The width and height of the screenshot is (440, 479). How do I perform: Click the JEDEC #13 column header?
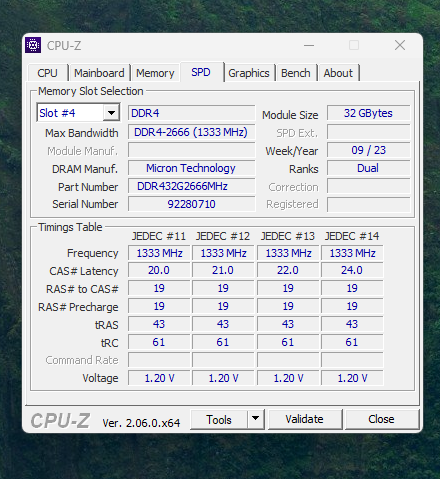[288, 236]
